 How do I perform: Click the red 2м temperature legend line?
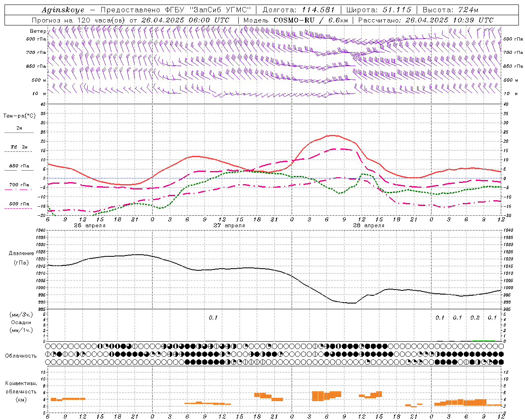[19, 132]
